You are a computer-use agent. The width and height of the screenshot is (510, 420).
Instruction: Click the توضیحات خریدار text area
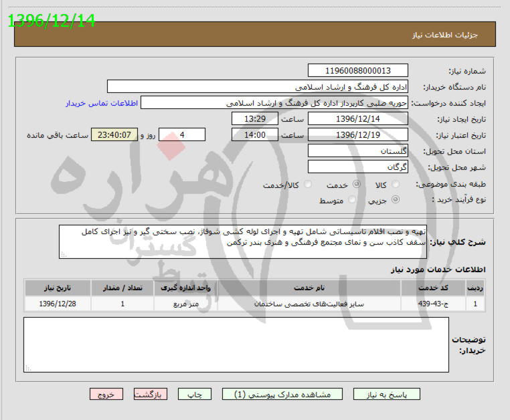click(x=236, y=344)
